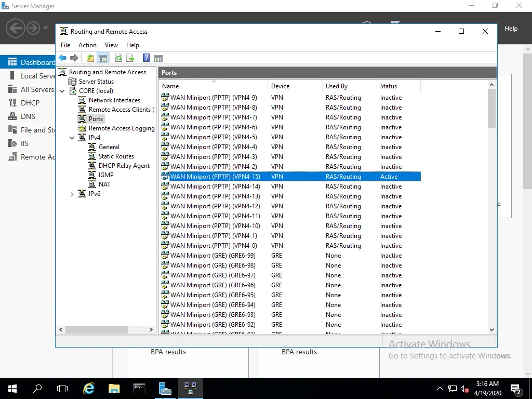532x399 pixels.
Task: Open the notification center icon
Action: 516,389
